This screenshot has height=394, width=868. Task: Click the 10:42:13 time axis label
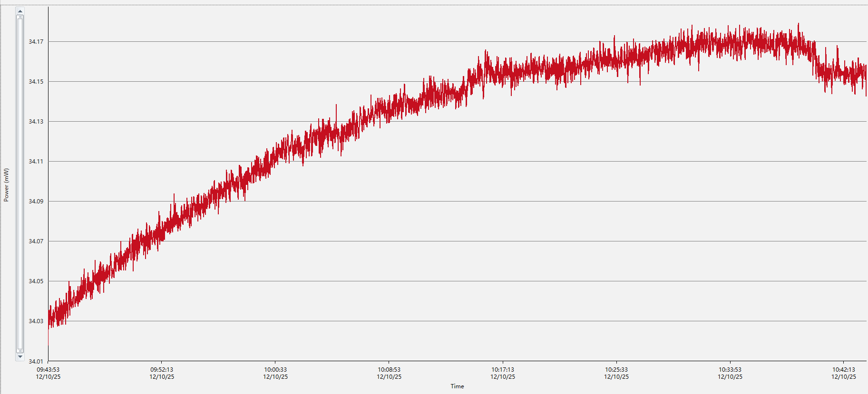point(843,370)
